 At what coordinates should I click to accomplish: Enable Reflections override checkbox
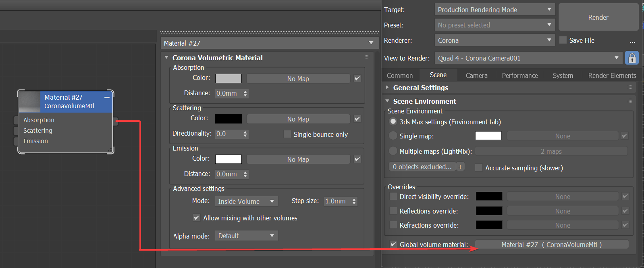(x=393, y=211)
